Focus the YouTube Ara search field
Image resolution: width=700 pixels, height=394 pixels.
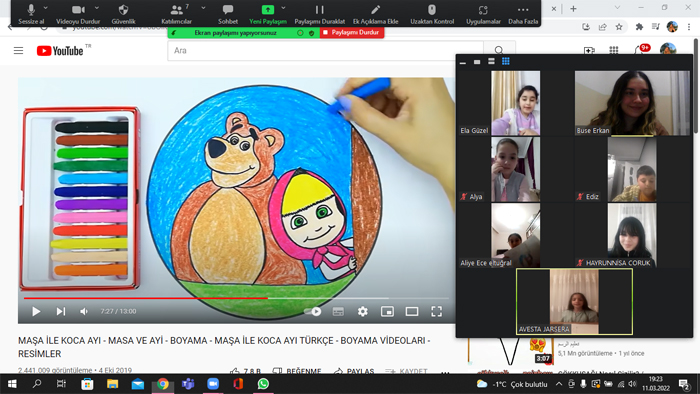325,50
